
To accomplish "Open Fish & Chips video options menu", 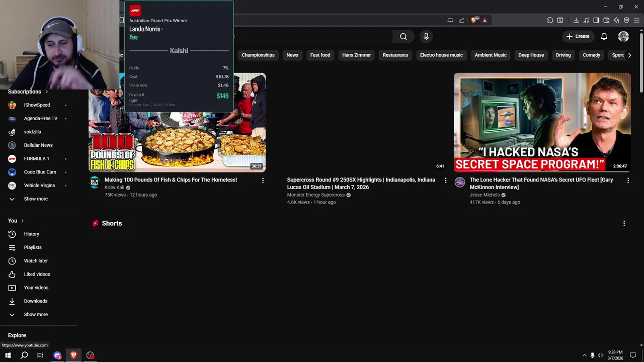I will pyautogui.click(x=263, y=180).
